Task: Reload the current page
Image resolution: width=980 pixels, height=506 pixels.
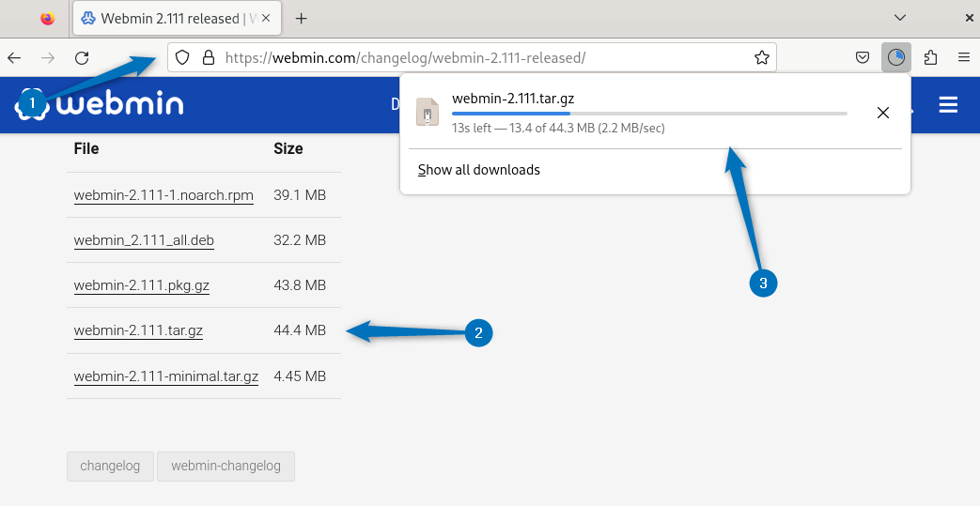Action: click(82, 58)
